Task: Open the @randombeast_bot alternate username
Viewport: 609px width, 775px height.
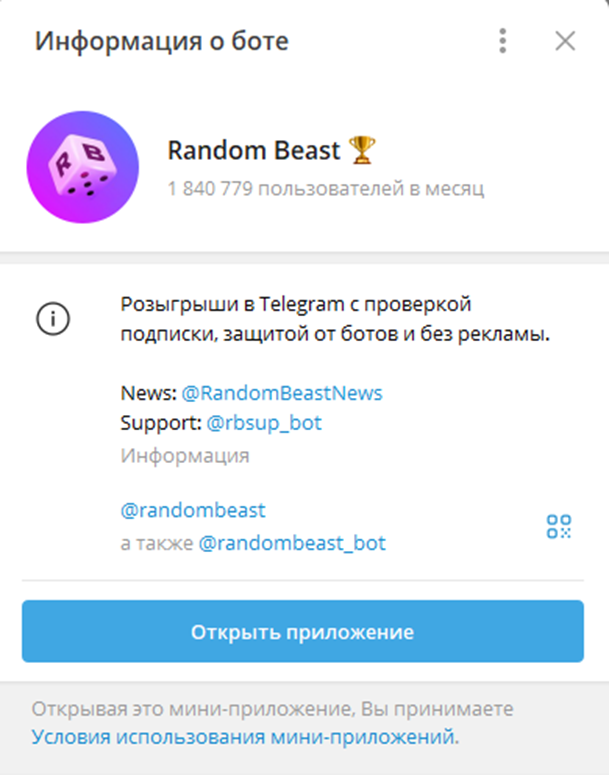Action: 292,543
